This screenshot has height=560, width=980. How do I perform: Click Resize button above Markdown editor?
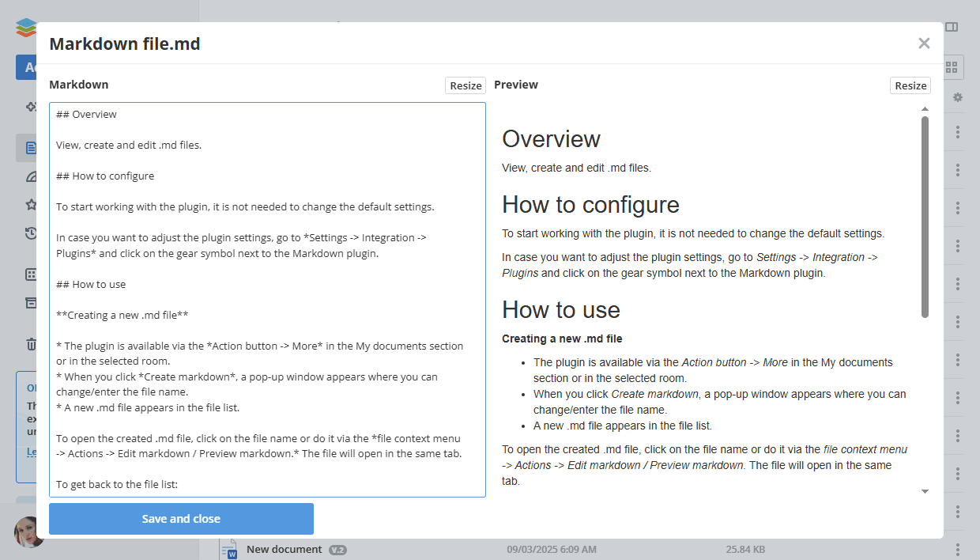coord(465,85)
